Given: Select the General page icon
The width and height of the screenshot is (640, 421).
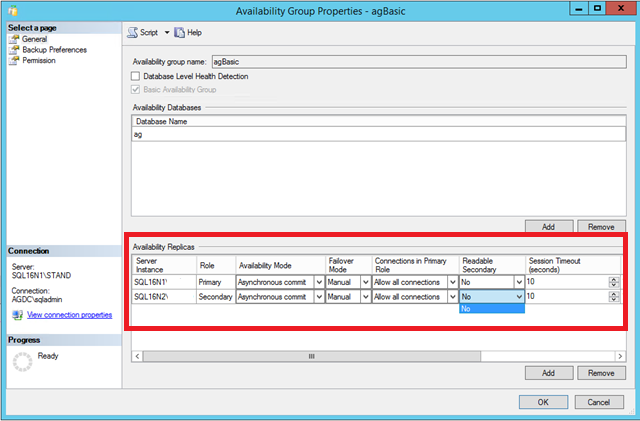Looking at the screenshot, I should [x=14, y=39].
